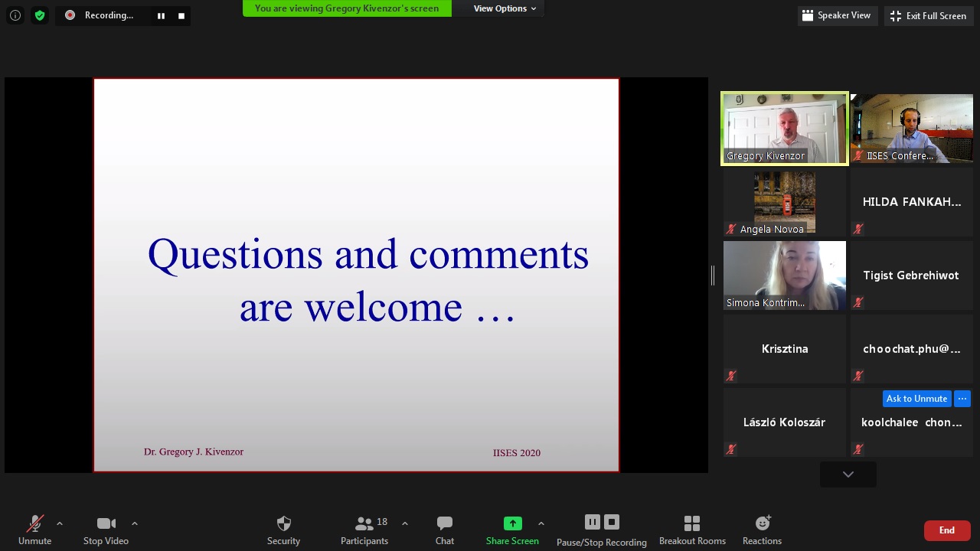Select Simona Kontrim's video thumbnail
The width and height of the screenshot is (980, 551).
point(784,275)
